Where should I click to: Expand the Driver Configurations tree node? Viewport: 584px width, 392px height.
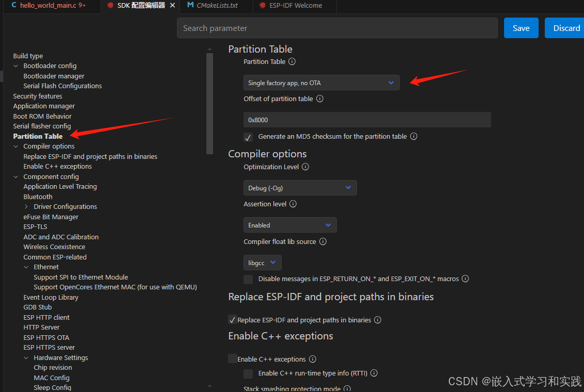pos(26,207)
